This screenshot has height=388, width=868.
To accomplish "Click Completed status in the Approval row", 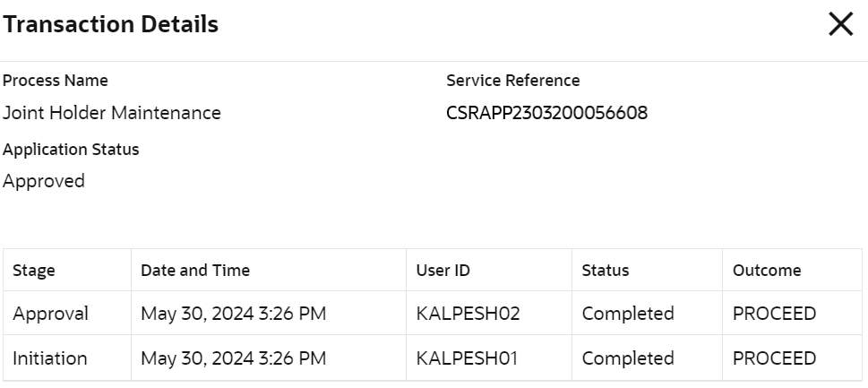I will (x=628, y=314).
